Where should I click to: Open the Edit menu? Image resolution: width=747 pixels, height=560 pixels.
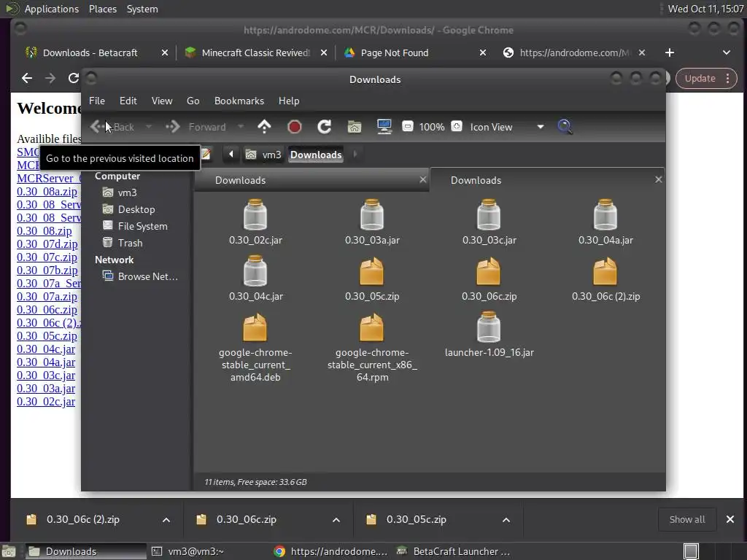[x=128, y=101]
